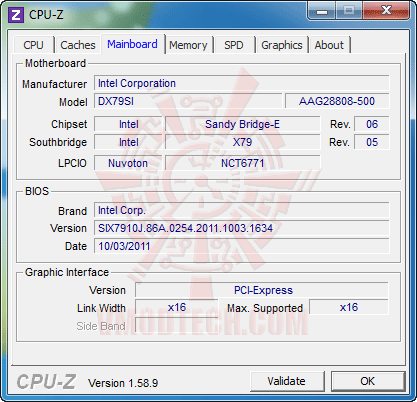Click the Manufacturer label
The image size is (417, 402).
[x=54, y=84]
